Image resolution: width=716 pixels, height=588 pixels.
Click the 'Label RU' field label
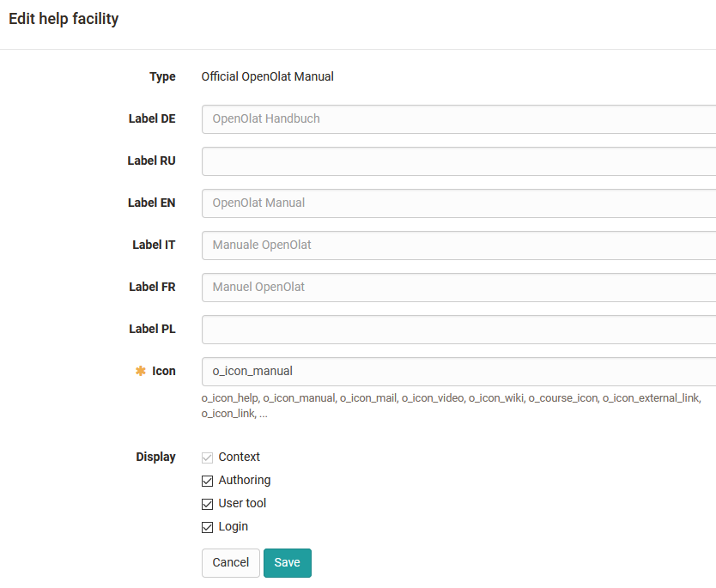[152, 161]
